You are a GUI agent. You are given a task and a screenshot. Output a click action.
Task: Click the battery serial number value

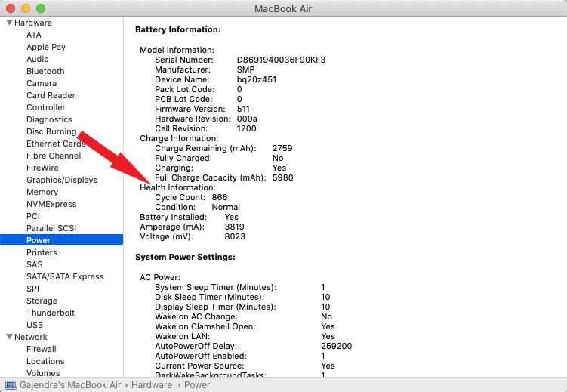(x=281, y=60)
